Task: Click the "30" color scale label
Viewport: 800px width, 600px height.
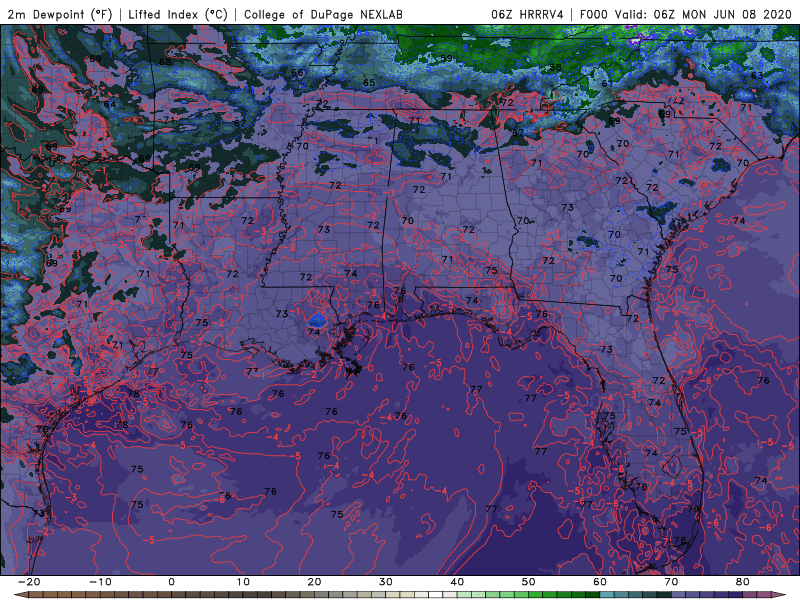Action: 386,582
